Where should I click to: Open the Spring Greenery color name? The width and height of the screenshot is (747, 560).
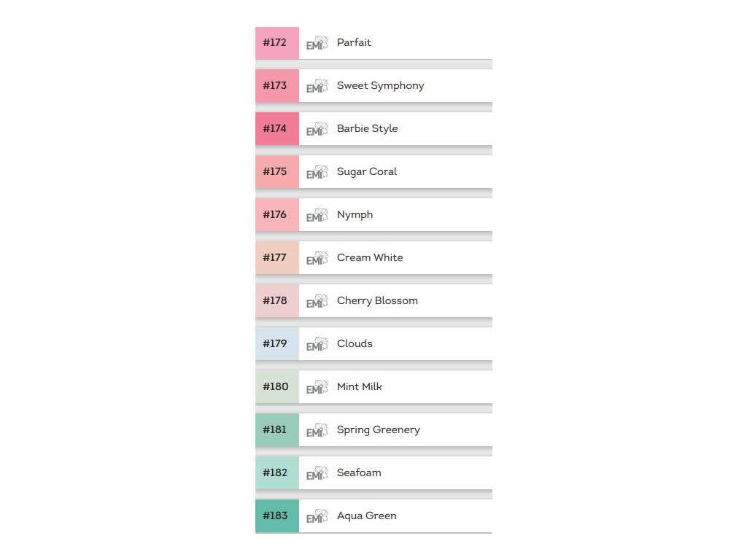point(378,430)
